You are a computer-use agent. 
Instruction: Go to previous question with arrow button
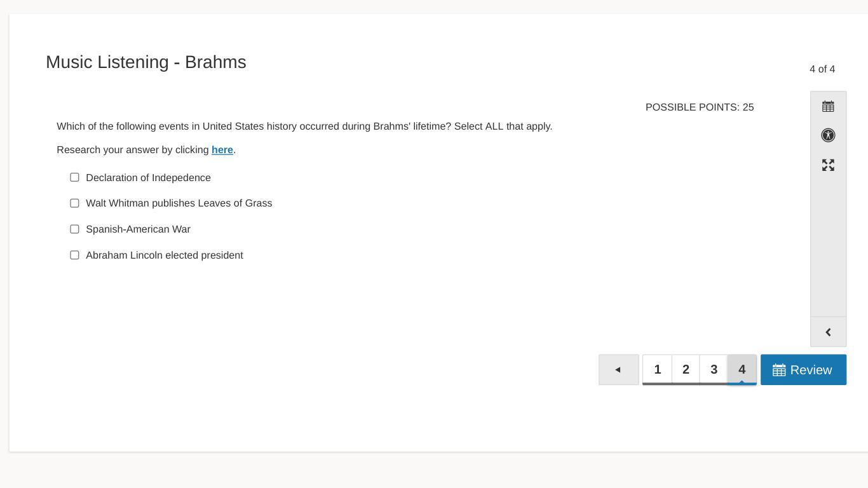[619, 370]
